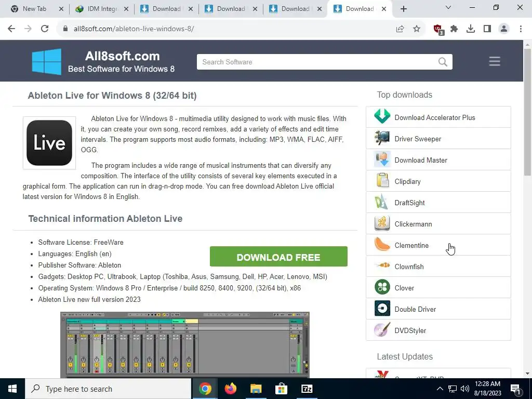This screenshot has height=399, width=532.
Task: Go back to the previous page
Action: (11, 29)
